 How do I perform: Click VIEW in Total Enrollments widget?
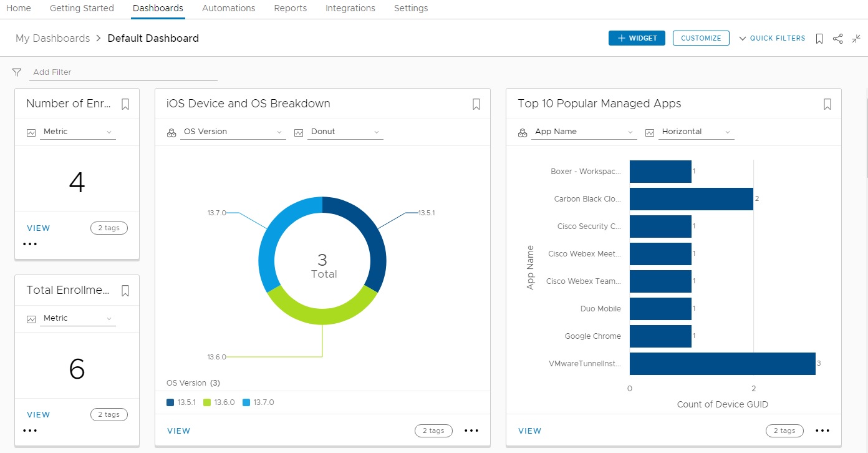pyautogui.click(x=39, y=415)
